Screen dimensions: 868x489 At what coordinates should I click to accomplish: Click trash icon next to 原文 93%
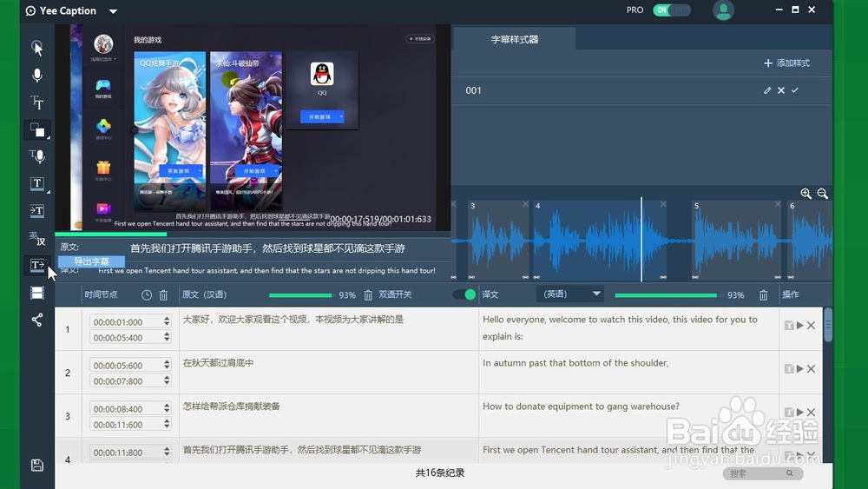point(368,295)
